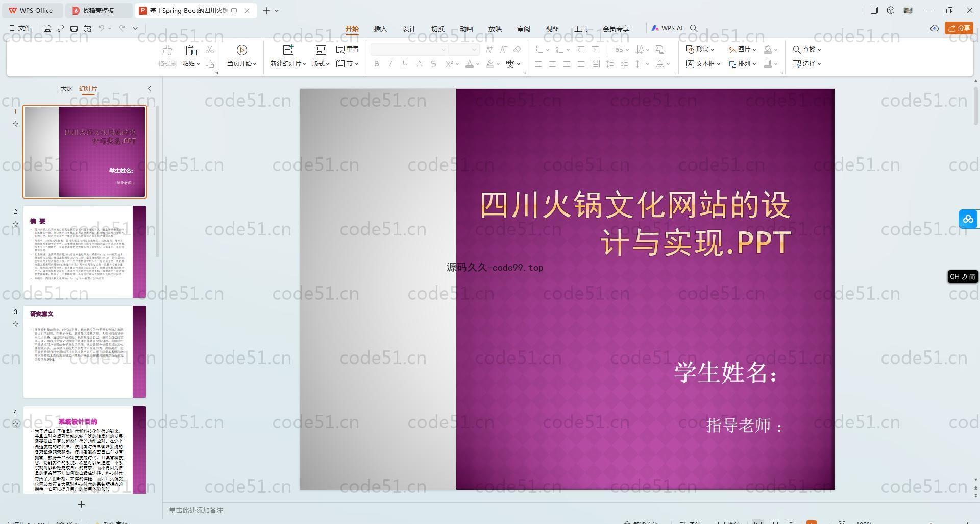Image resolution: width=980 pixels, height=524 pixels.
Task: Toggle underline formatting
Action: tap(405, 64)
